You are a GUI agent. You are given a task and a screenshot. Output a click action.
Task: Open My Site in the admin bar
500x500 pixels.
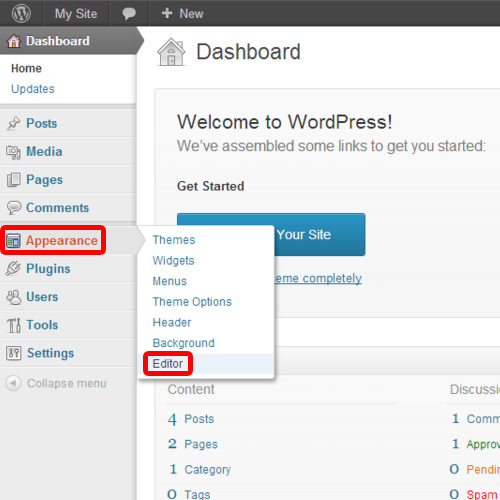[x=76, y=14]
